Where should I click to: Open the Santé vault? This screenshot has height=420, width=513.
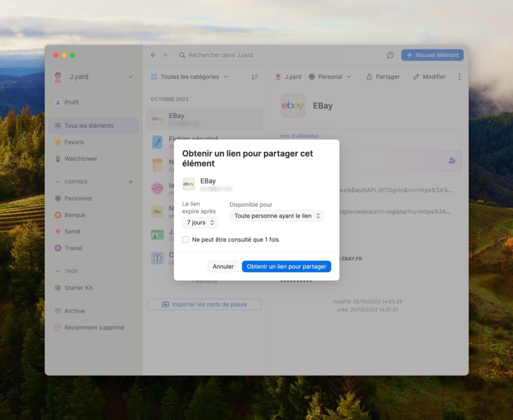coord(93,232)
